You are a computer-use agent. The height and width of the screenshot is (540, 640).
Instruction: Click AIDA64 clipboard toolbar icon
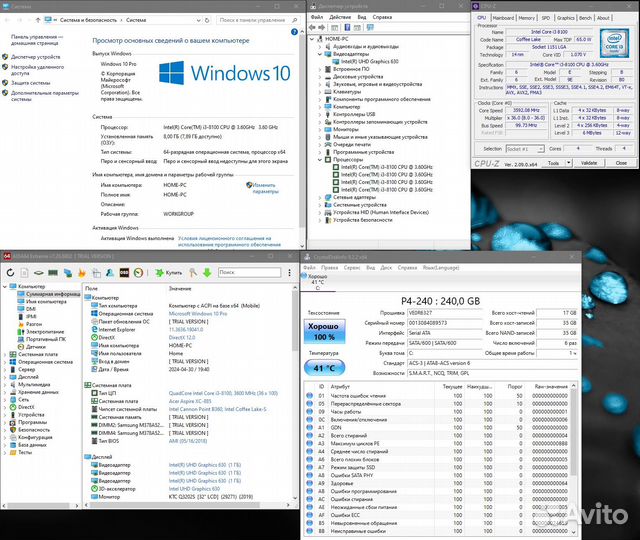tap(96, 272)
